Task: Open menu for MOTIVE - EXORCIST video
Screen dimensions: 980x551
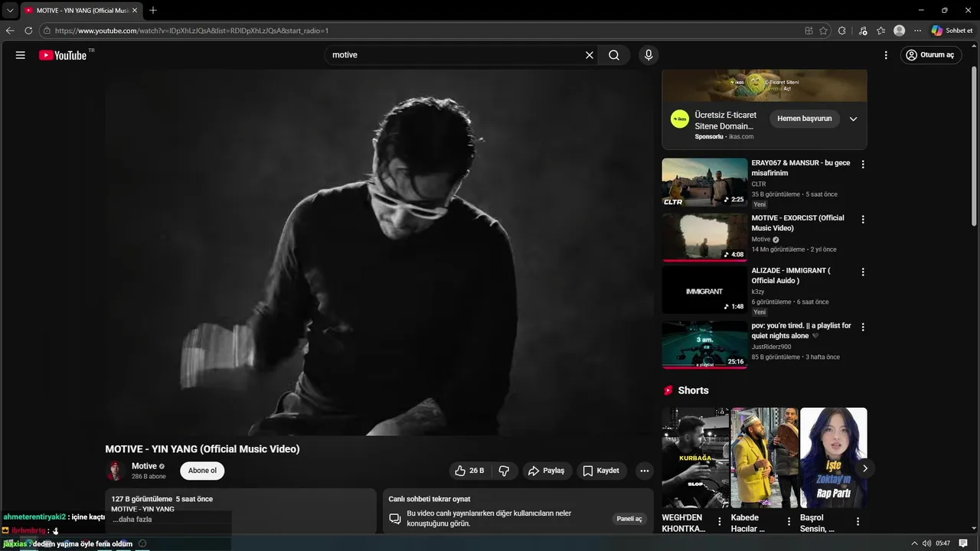Action: tap(863, 220)
